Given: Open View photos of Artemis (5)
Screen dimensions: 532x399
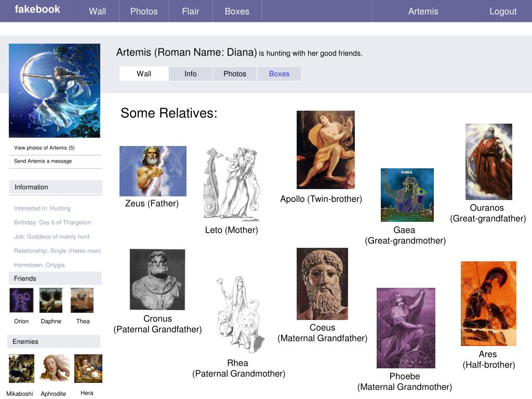Looking at the screenshot, I should click(x=44, y=148).
